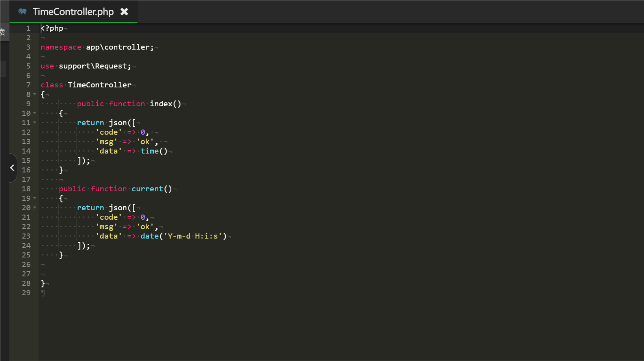
Task: Click 'data' key on line 14
Action: coord(109,151)
